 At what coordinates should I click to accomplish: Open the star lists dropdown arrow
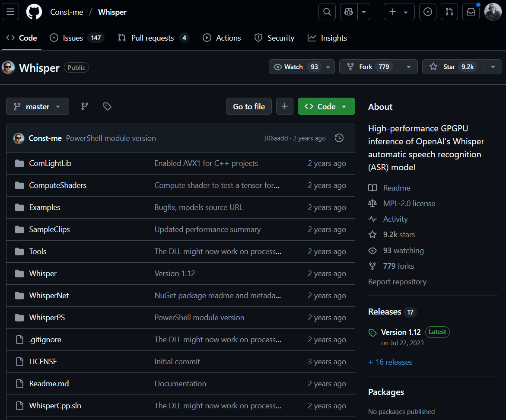pyautogui.click(x=493, y=67)
